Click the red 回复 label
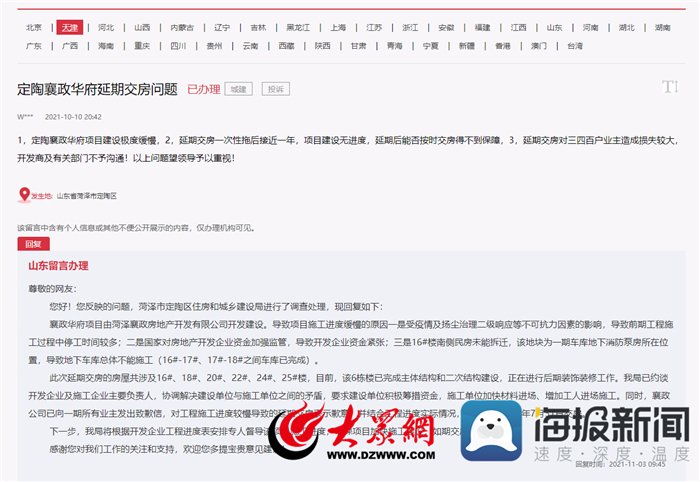700x482 pixels. 33,244
